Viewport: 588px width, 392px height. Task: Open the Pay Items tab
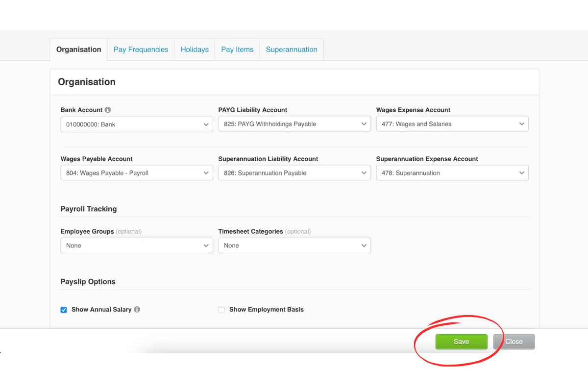[x=237, y=49]
